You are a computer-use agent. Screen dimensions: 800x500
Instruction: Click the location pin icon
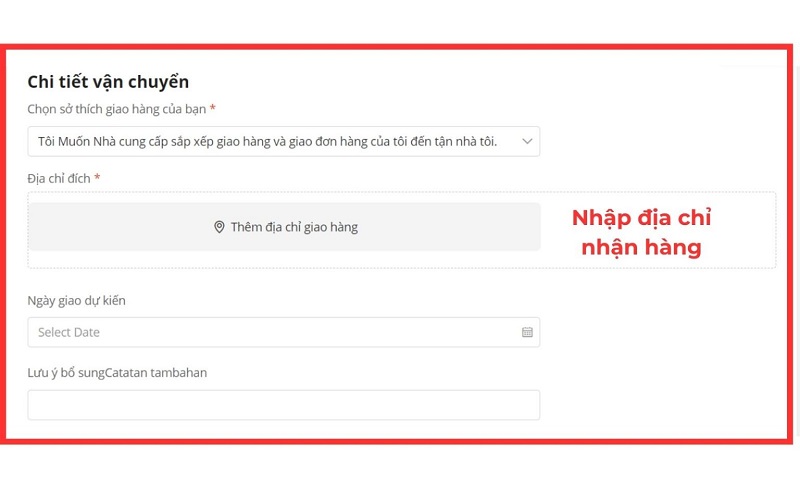219,227
